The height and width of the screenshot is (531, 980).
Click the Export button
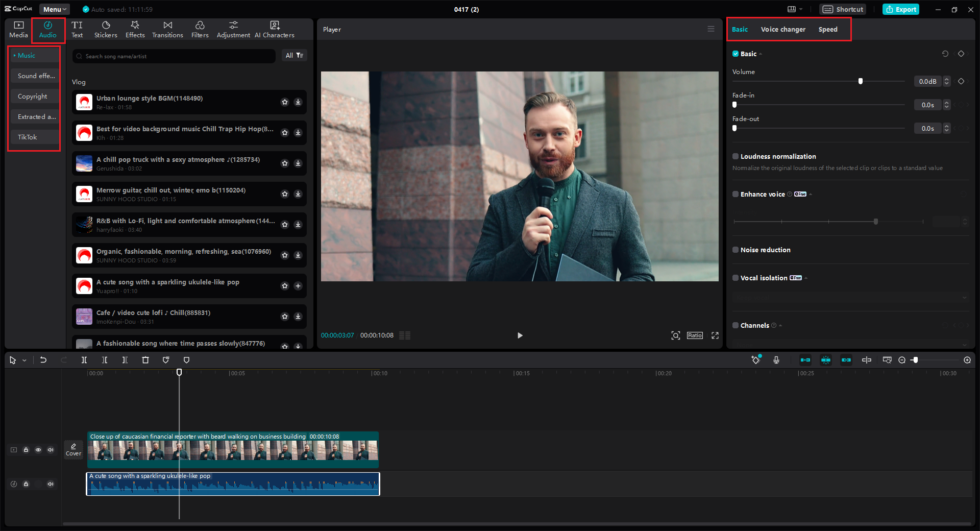pyautogui.click(x=900, y=9)
